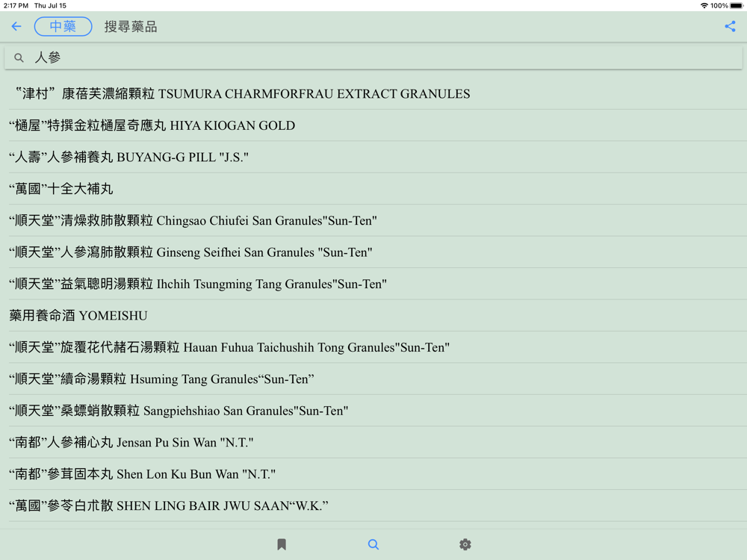Toggle the 中藥 category button

[x=63, y=26]
